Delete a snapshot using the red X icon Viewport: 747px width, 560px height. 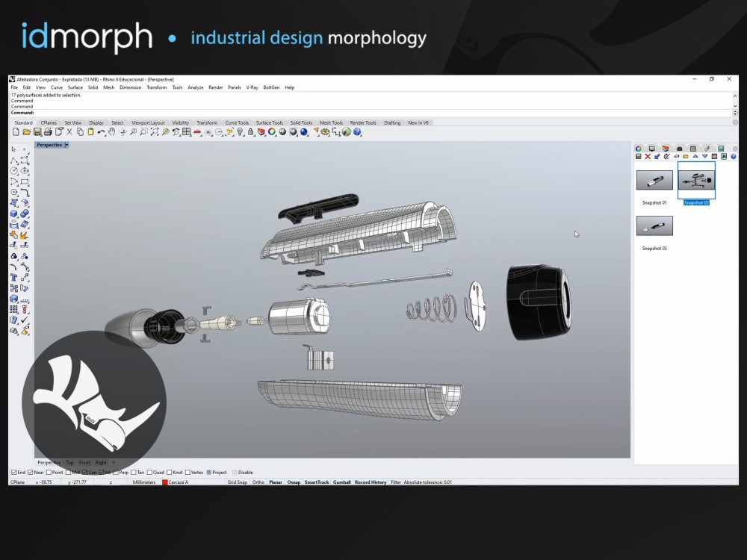click(x=648, y=156)
